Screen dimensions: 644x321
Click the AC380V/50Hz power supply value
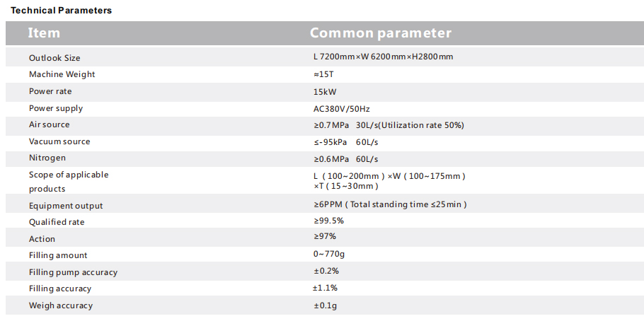341,109
